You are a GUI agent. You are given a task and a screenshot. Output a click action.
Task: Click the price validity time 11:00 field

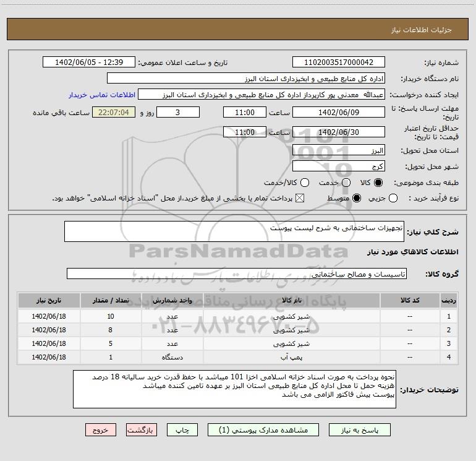coord(245,132)
